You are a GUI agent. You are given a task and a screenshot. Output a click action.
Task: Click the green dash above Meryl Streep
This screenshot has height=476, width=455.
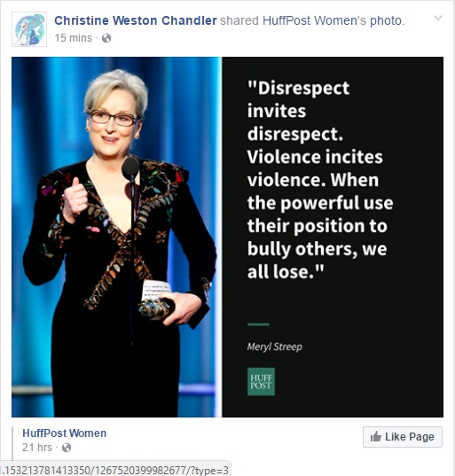(258, 324)
